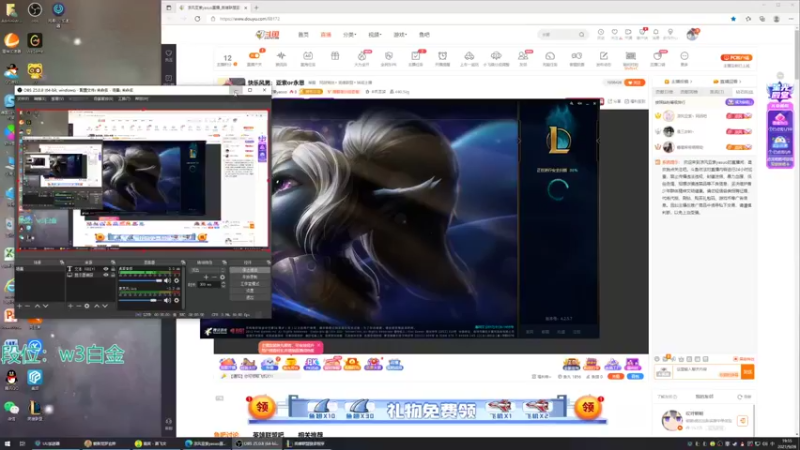The image size is (800, 450).
Task: Open the OBS File menu
Action: click(23, 99)
